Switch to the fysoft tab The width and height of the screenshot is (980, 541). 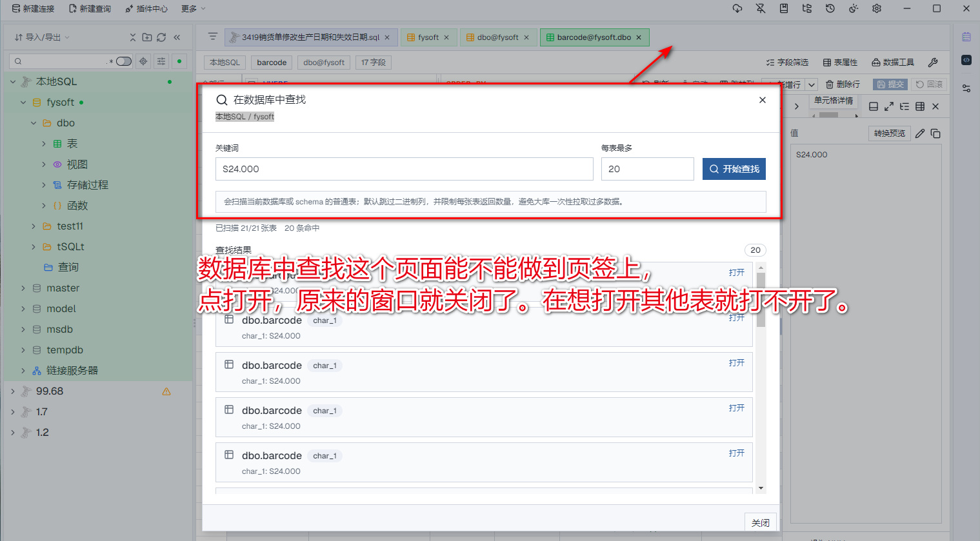[428, 37]
